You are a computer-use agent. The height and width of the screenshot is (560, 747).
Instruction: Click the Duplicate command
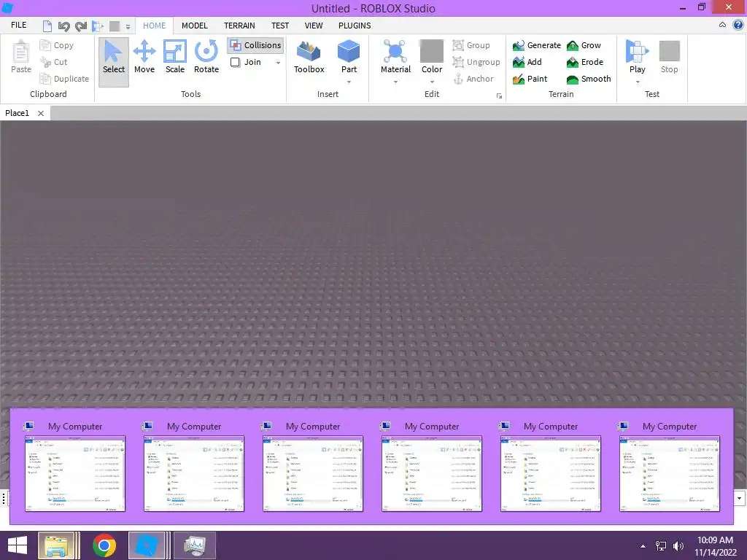point(64,79)
